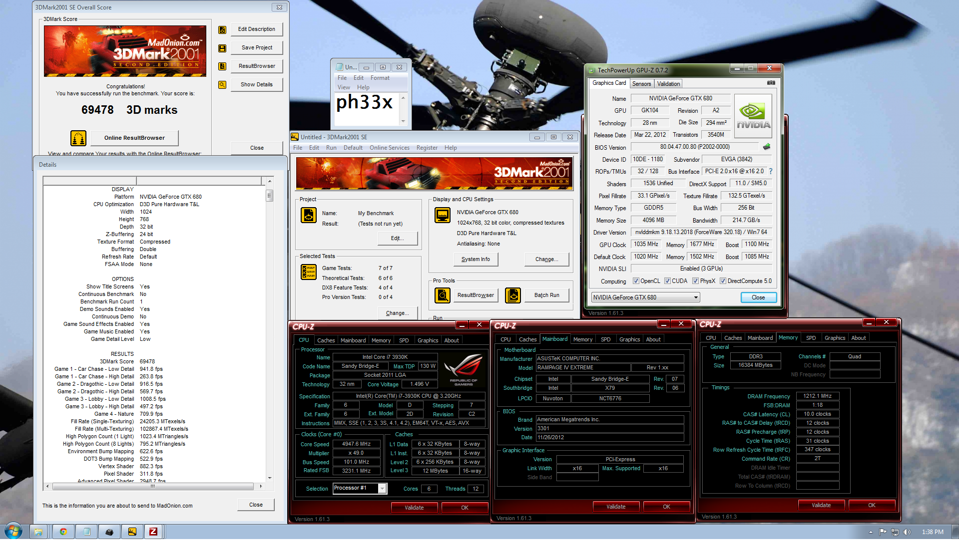Click the Batch Run icon
This screenshot has width=959, height=560.
tap(513, 295)
